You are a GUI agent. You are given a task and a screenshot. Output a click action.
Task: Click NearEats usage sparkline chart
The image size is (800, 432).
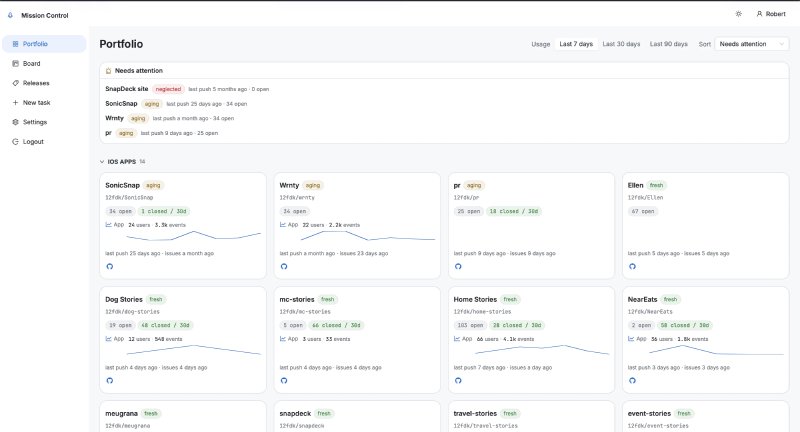point(716,349)
